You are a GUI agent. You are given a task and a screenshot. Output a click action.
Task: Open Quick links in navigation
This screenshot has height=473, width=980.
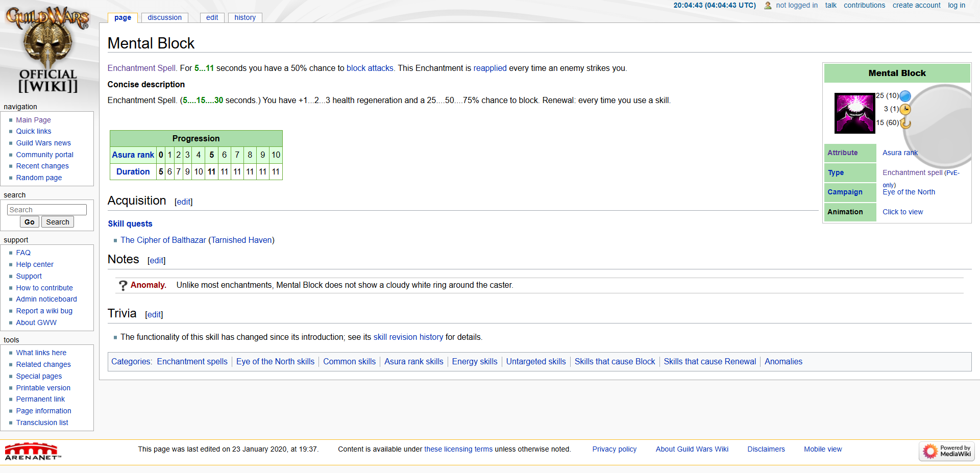[x=34, y=131]
